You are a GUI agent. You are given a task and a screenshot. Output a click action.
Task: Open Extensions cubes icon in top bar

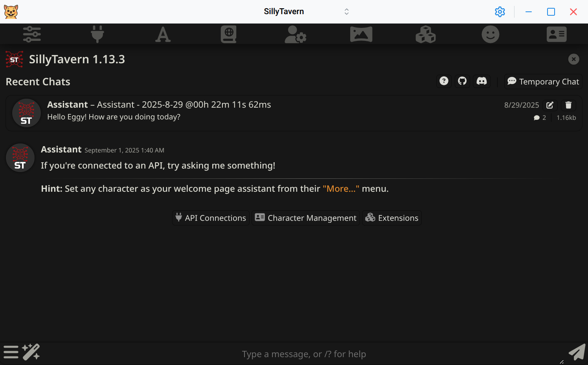tap(426, 34)
